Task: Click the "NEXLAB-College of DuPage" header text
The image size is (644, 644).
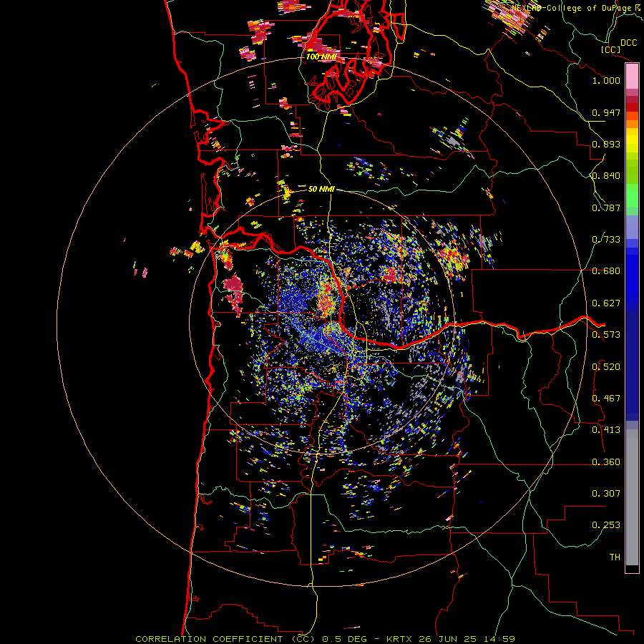Action: [x=571, y=7]
